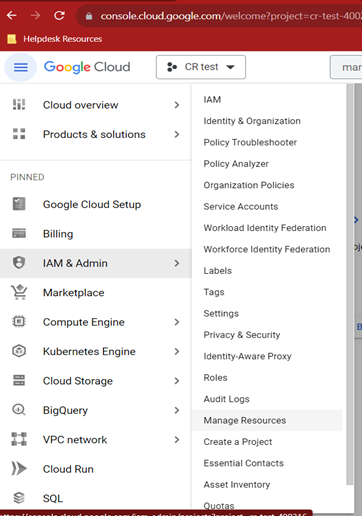Click the browser forward arrow
Screen dimensions: 362x516
pos(35,15)
